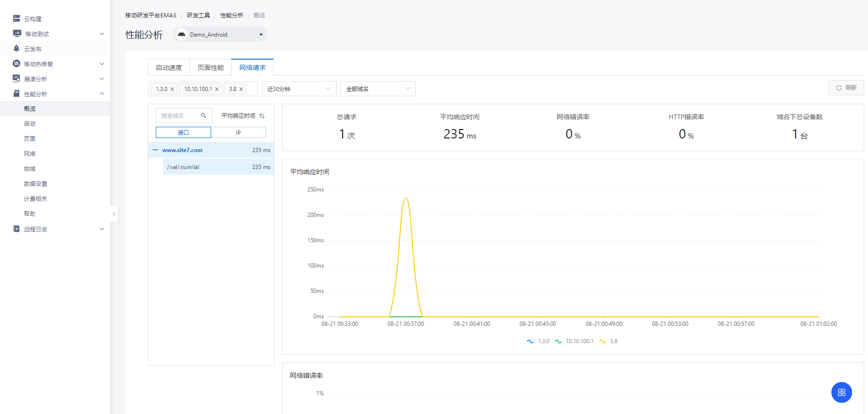Click the sort icon beside 平均响应时间

coord(262,116)
